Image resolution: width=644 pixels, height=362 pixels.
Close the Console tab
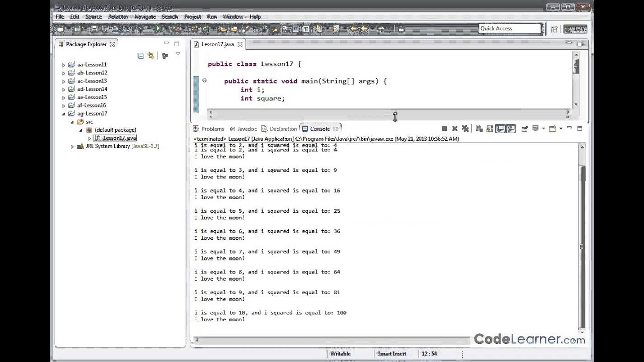point(336,129)
